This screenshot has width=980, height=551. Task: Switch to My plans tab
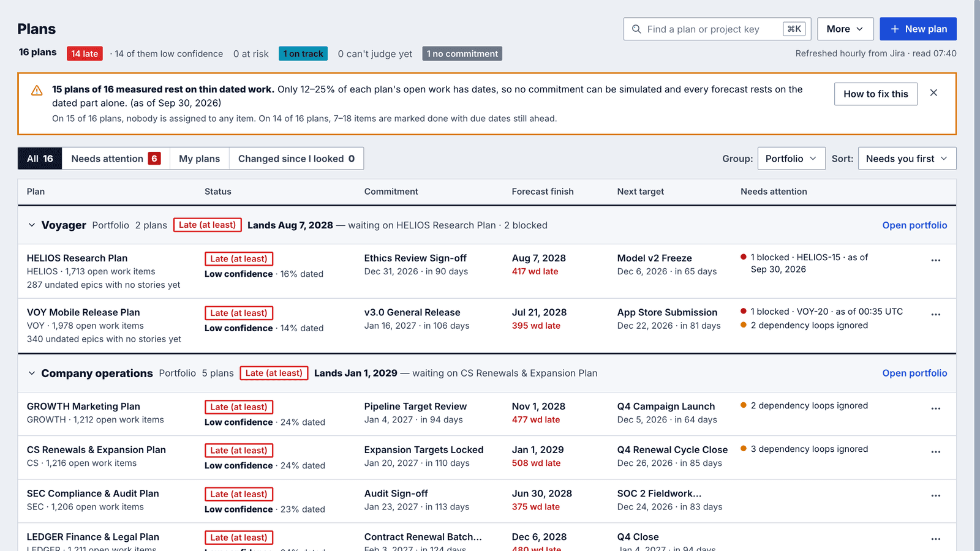click(199, 159)
